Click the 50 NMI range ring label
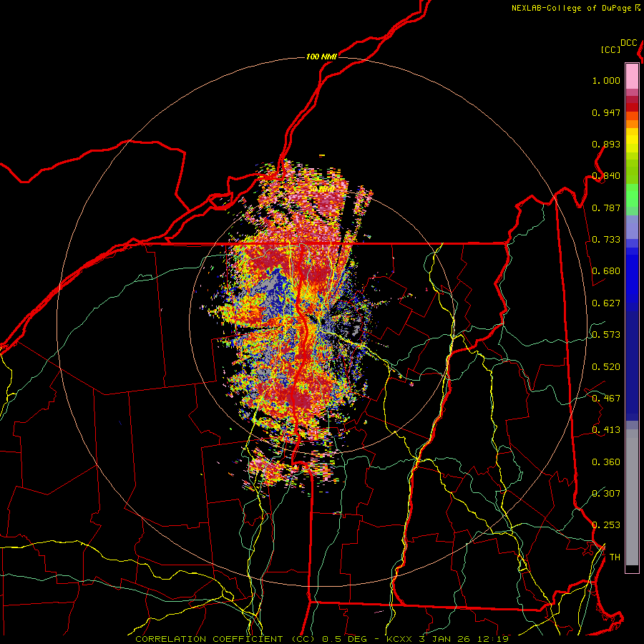 pos(321,190)
